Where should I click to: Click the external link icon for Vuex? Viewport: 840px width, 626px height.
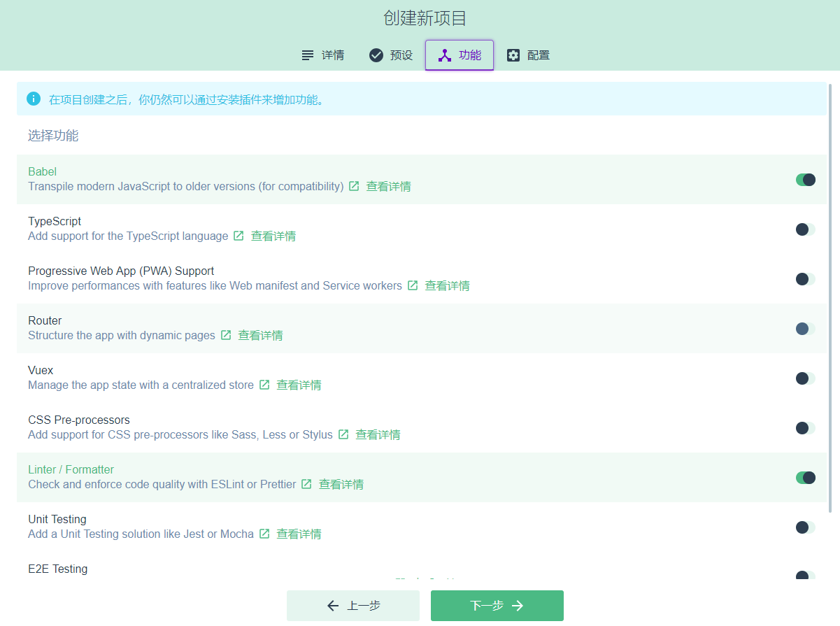click(x=264, y=385)
